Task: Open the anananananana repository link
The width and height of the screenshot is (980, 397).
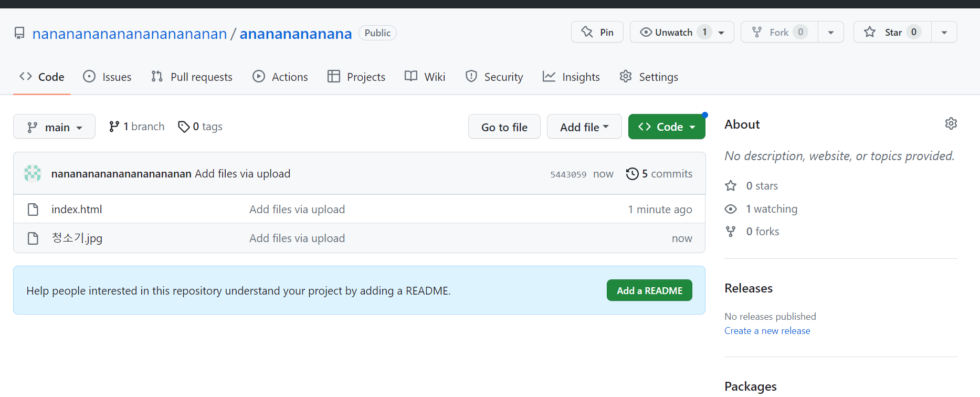Action: coord(296,34)
